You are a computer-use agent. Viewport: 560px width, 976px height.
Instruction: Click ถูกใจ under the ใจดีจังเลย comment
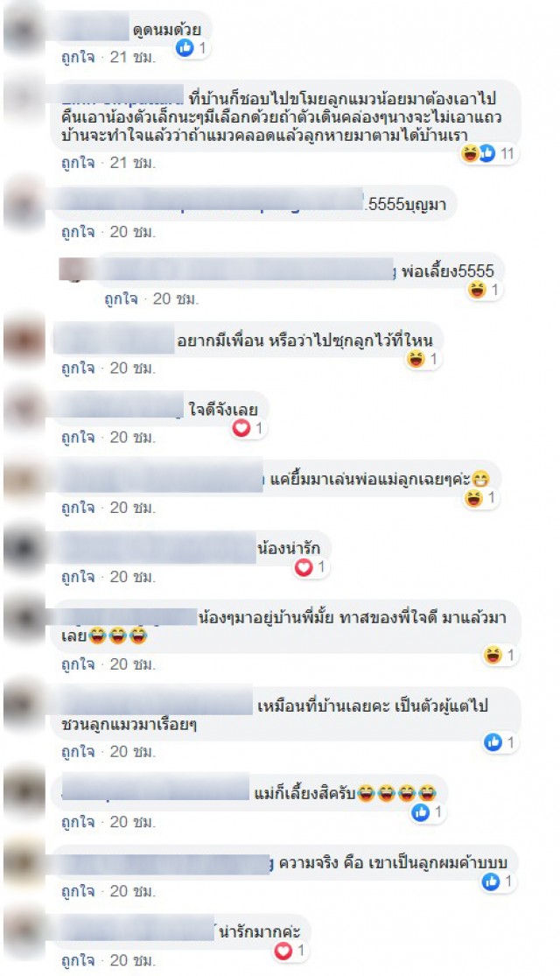[78, 438]
